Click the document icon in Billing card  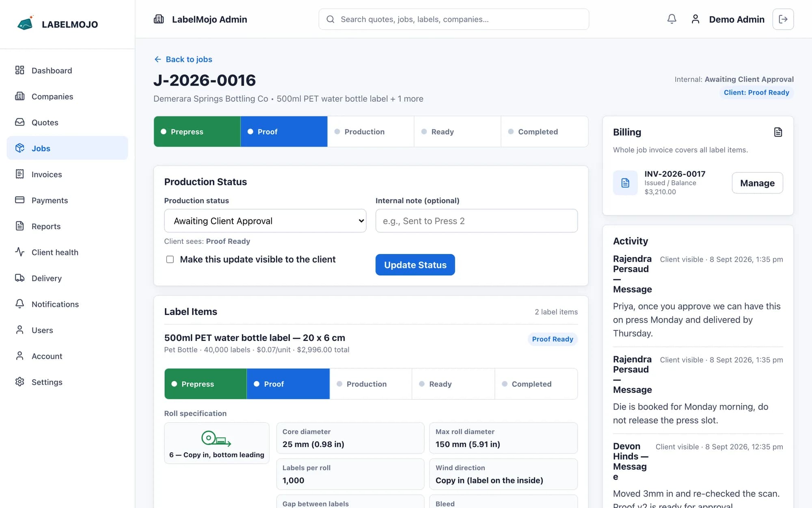coord(778,132)
